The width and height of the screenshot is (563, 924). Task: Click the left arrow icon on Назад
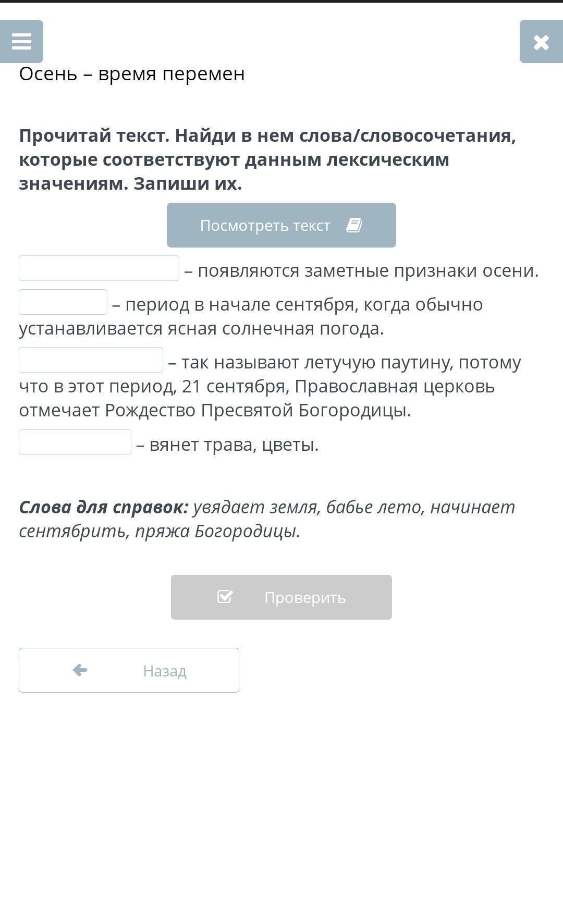pyautogui.click(x=80, y=670)
